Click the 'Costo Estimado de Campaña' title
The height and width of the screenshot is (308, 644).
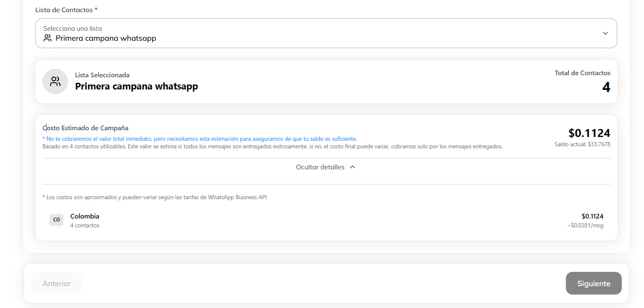pyautogui.click(x=86, y=128)
